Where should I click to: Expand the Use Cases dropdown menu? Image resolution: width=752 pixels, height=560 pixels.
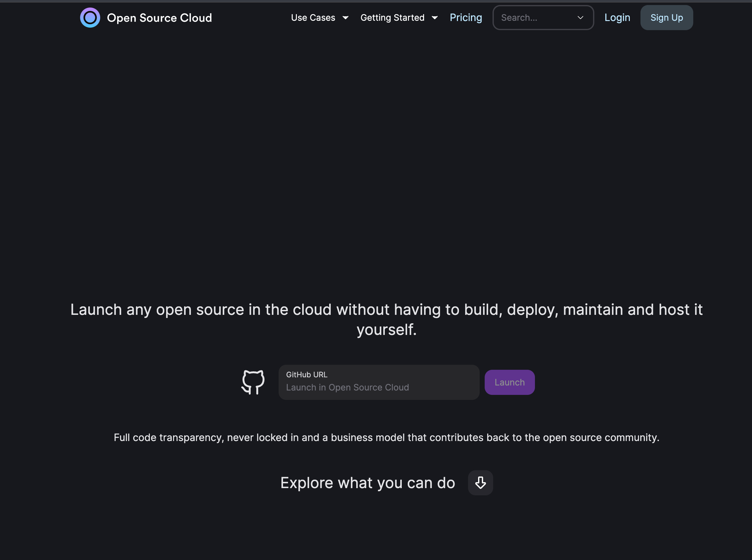320,18
